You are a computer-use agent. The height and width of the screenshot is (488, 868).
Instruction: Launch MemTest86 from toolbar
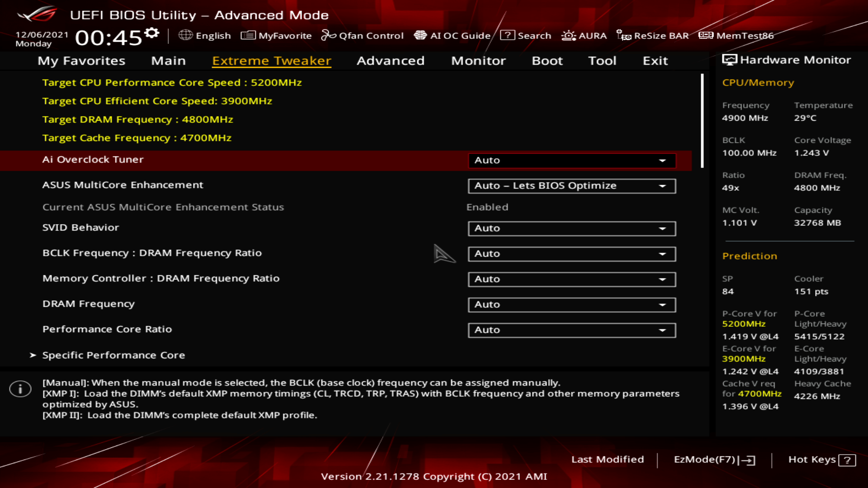736,35
